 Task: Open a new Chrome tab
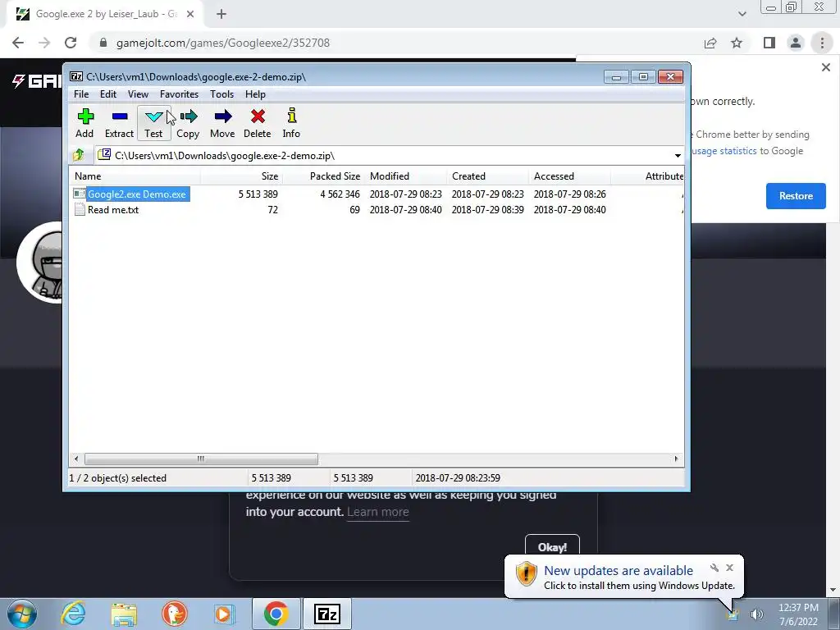221,14
